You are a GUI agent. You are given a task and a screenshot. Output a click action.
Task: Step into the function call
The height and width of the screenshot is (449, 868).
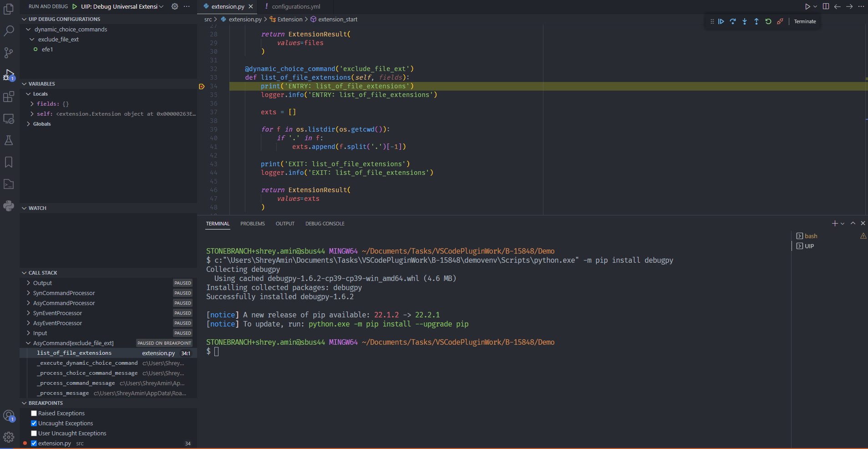click(745, 21)
